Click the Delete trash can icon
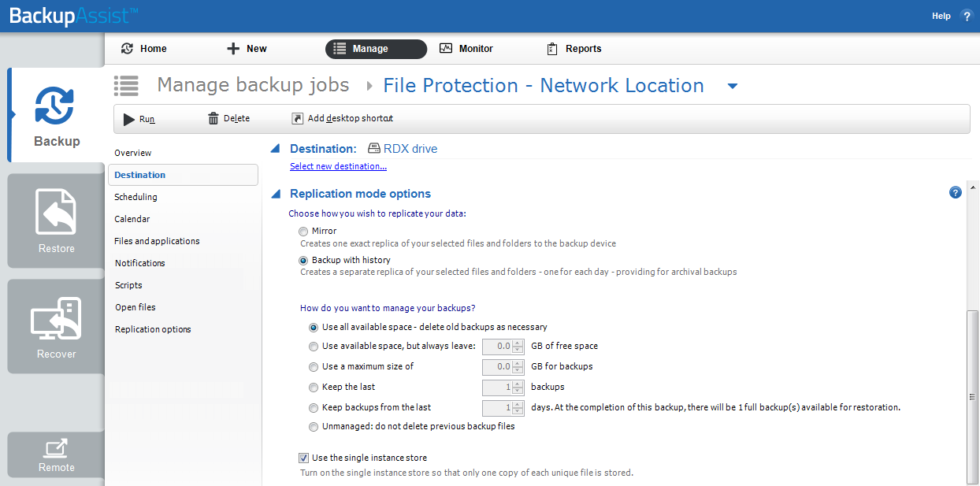980x486 pixels. tap(213, 118)
